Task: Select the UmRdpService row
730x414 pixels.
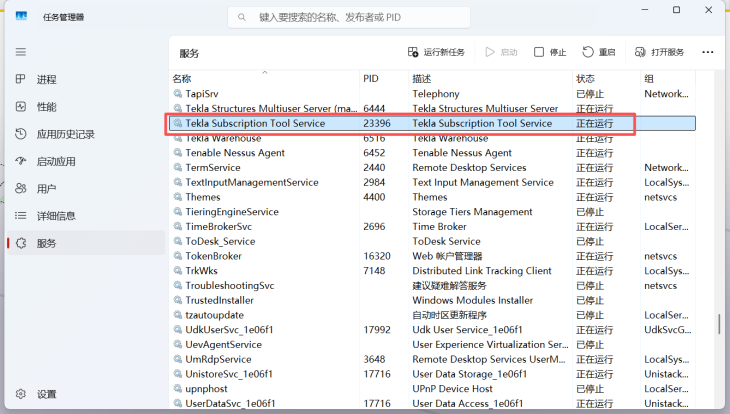Action: [x=432, y=359]
